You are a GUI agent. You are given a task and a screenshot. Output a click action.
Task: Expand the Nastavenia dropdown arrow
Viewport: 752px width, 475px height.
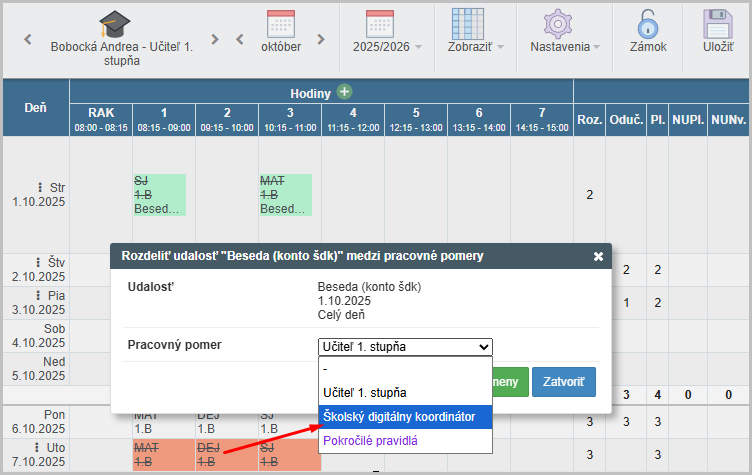[596, 47]
